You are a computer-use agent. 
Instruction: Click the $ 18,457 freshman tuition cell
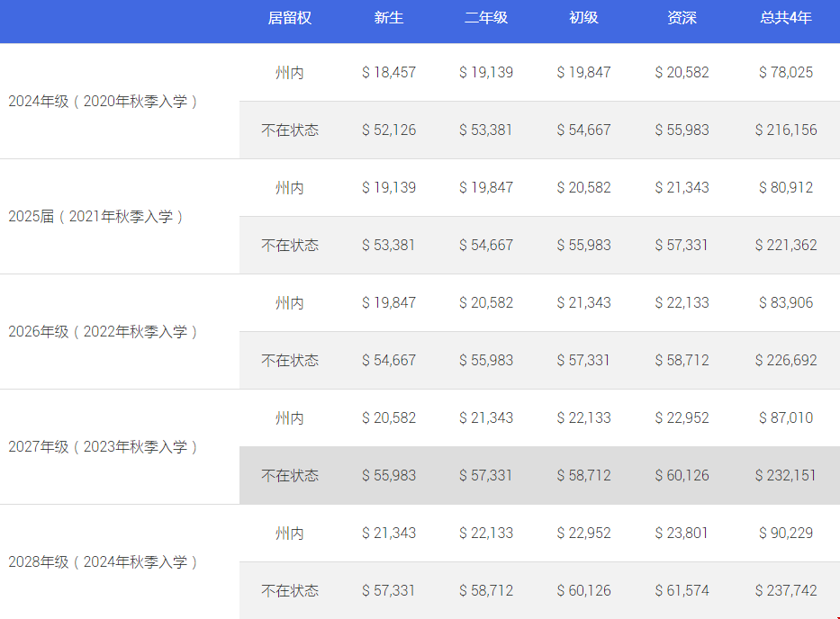pyautogui.click(x=389, y=72)
